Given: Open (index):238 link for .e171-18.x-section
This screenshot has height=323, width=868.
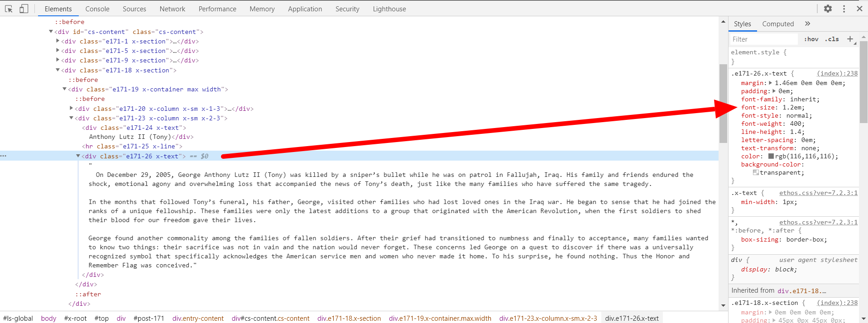Looking at the screenshot, I should pyautogui.click(x=837, y=303).
